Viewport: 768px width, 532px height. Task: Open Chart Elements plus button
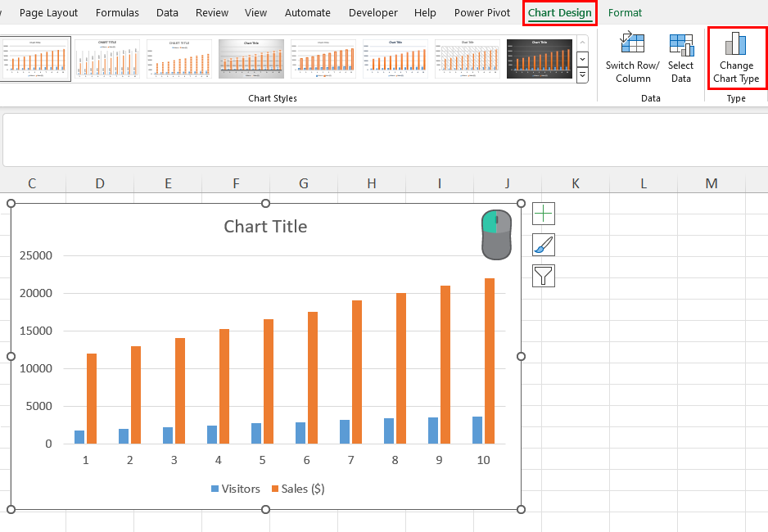pyautogui.click(x=543, y=214)
